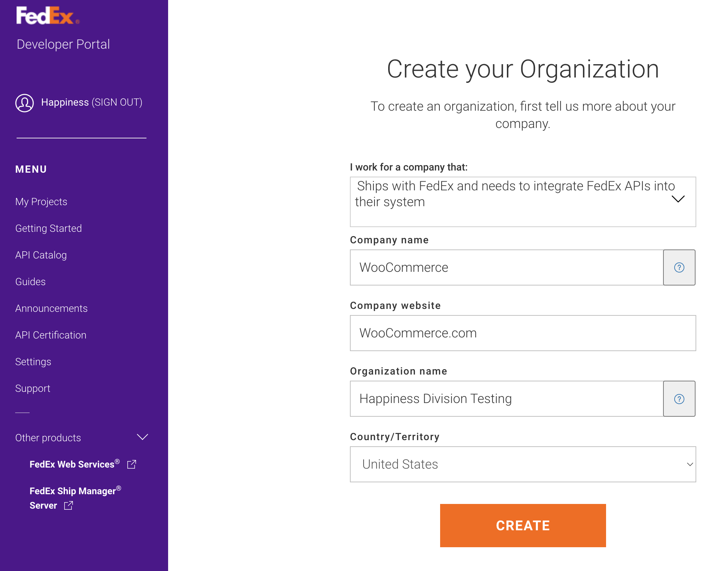Click the CREATE button
Screen dimensions: 728x571
pos(522,526)
